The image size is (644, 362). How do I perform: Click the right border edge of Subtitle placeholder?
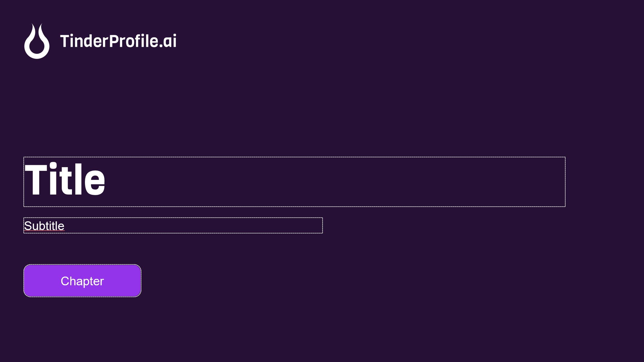tap(322, 226)
